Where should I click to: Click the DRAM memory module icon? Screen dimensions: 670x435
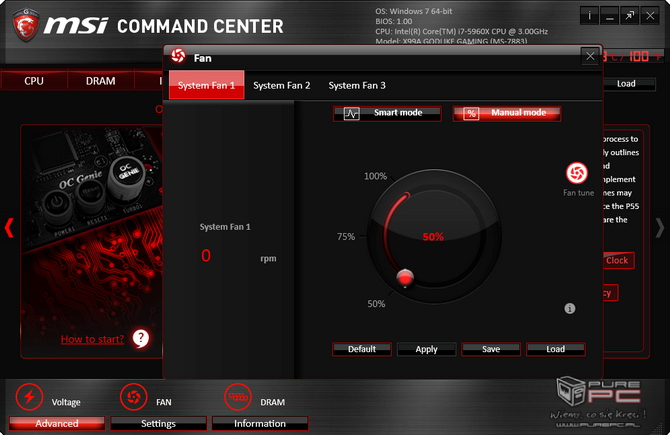pyautogui.click(x=238, y=397)
